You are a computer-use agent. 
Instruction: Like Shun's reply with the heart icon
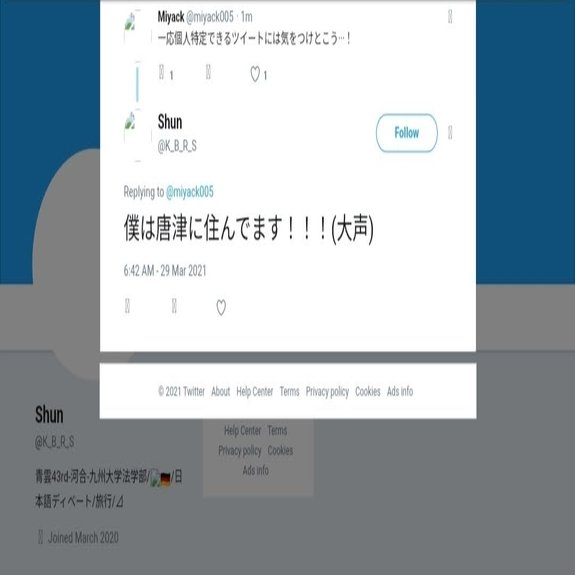pos(221,307)
